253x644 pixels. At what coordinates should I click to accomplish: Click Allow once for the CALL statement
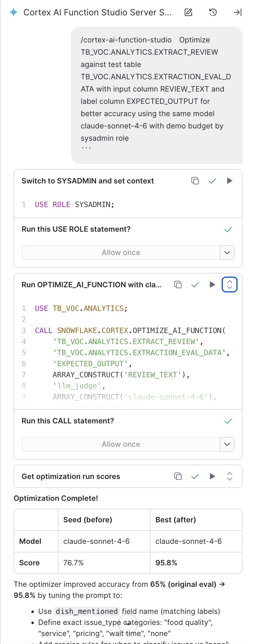coord(121,444)
